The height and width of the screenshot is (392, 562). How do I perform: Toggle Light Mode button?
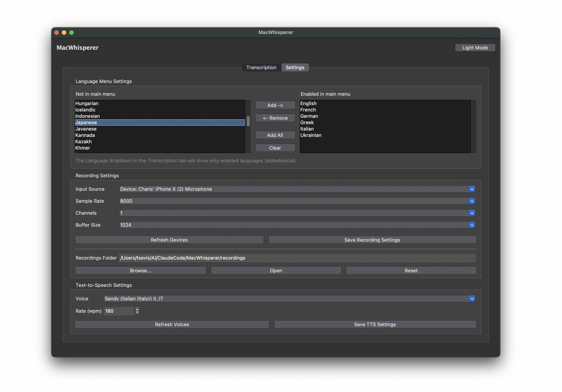point(475,48)
